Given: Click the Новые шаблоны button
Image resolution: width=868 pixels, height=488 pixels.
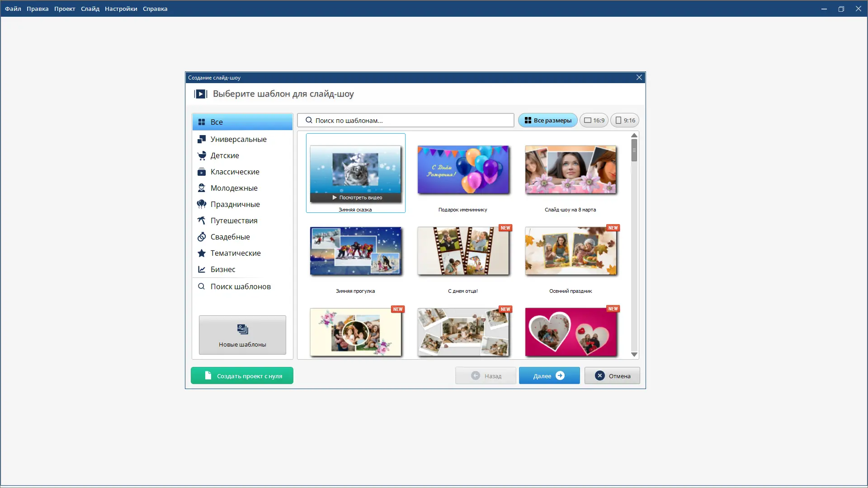Looking at the screenshot, I should point(242,335).
